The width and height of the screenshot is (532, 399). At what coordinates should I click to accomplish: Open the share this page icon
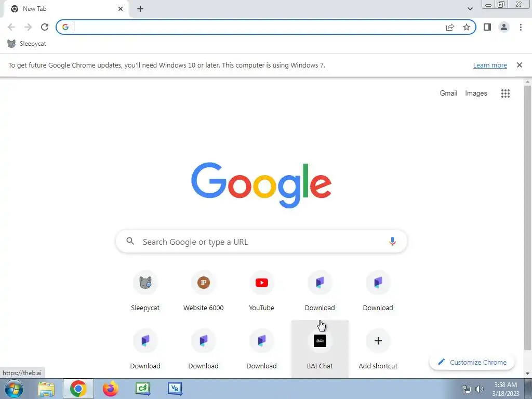[450, 27]
